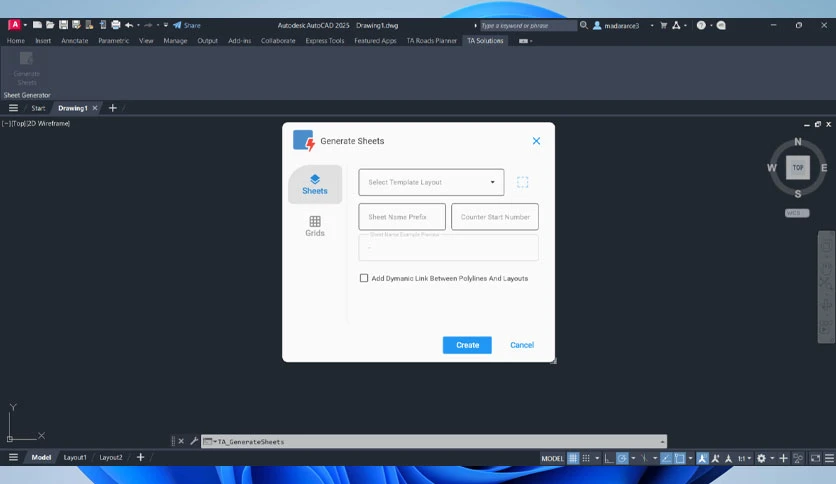Click the Generate Sheets ribbon icon
This screenshot has height=484, width=836.
(x=26, y=68)
